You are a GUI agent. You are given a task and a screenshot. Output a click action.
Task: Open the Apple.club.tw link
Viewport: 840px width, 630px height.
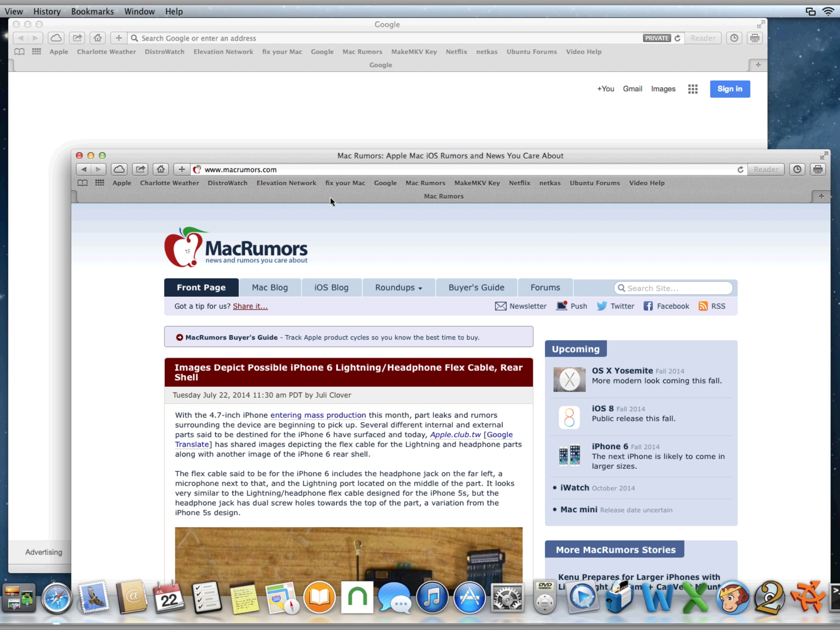tap(455, 435)
